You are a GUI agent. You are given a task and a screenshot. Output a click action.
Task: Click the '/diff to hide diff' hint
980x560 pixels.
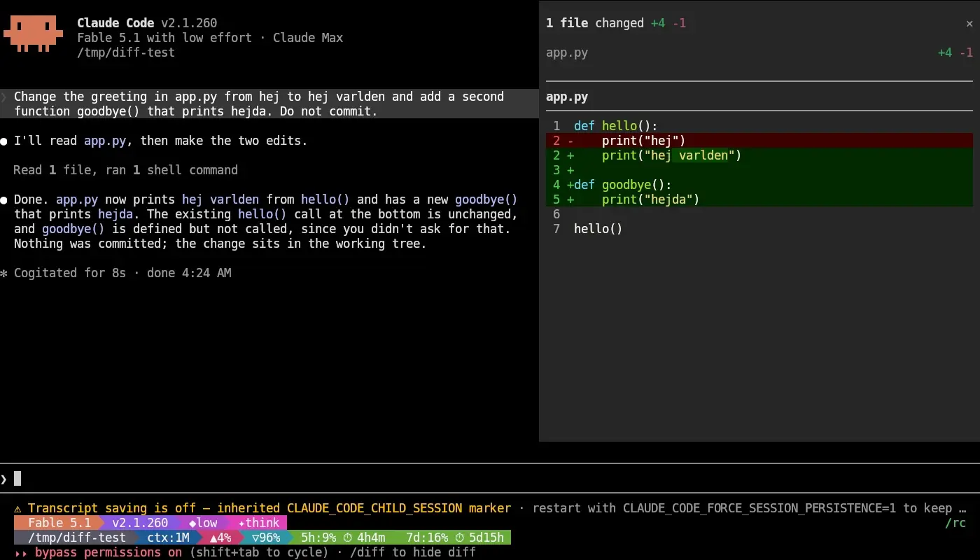click(x=413, y=552)
